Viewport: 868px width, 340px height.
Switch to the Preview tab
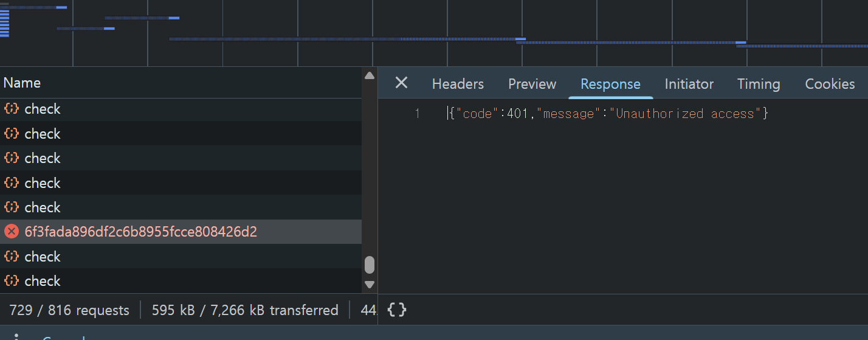[532, 84]
